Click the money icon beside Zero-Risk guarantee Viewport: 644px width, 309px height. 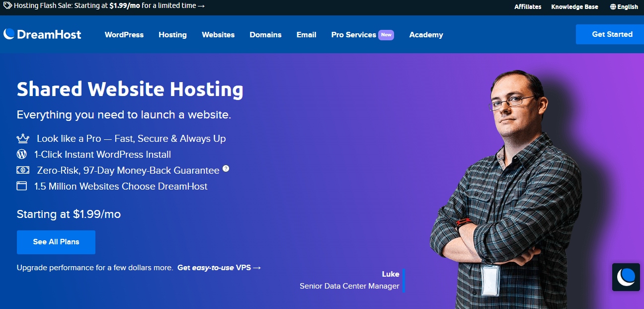[23, 170]
